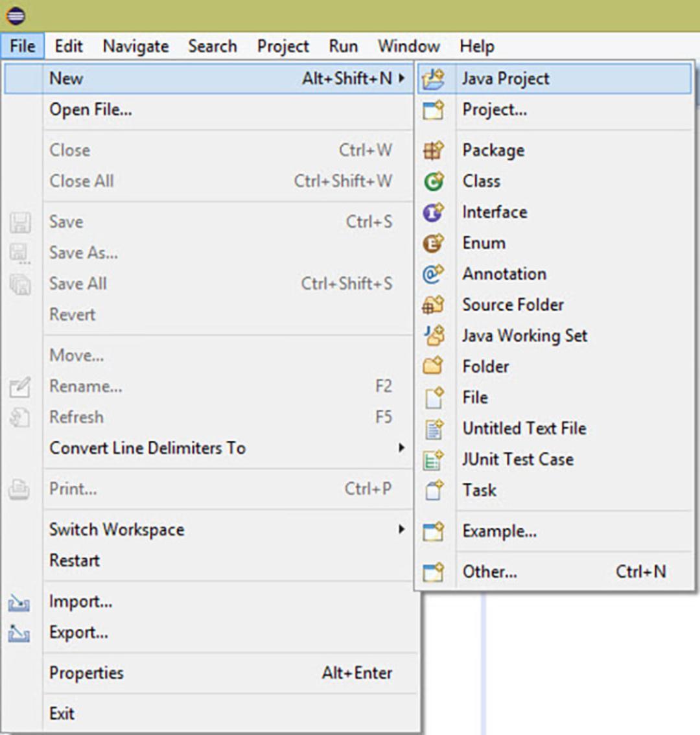The height and width of the screenshot is (735, 700).
Task: Open Properties menu entry
Action: [86, 673]
